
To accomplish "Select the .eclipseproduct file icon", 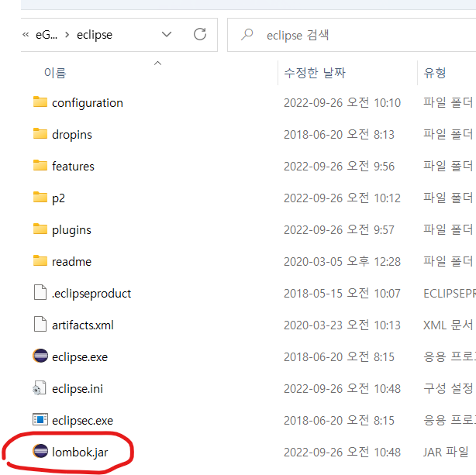I will (x=40, y=293).
